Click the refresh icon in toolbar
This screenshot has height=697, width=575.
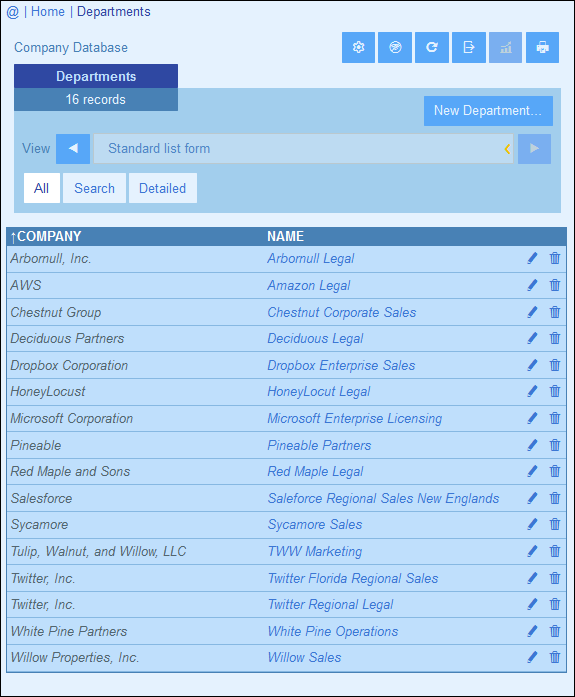pos(431,47)
